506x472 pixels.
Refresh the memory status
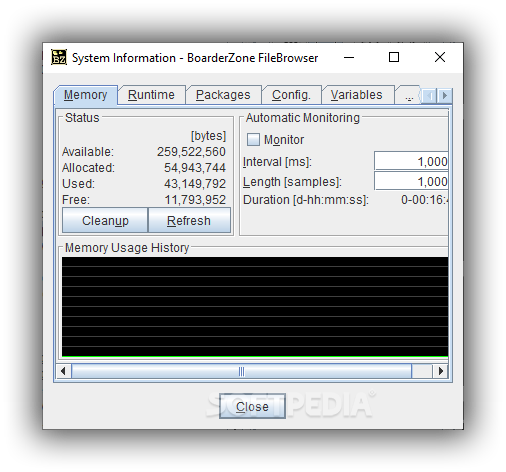(x=189, y=220)
